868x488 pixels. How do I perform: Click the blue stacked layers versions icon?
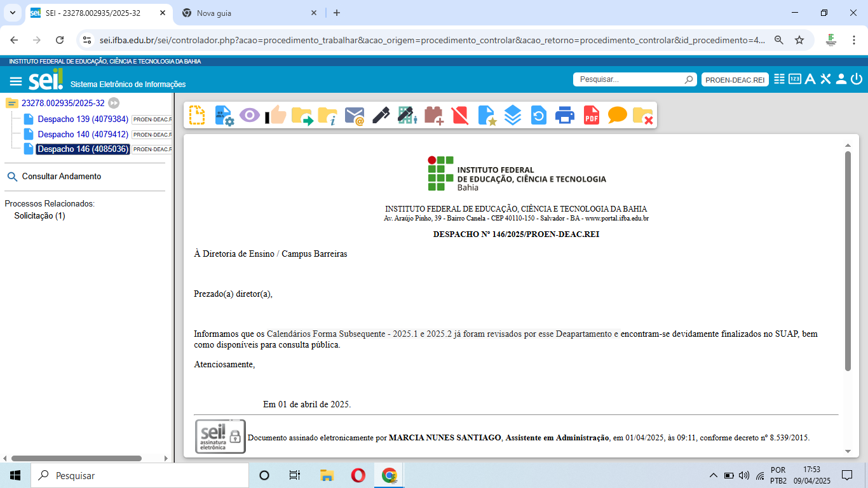pos(513,115)
